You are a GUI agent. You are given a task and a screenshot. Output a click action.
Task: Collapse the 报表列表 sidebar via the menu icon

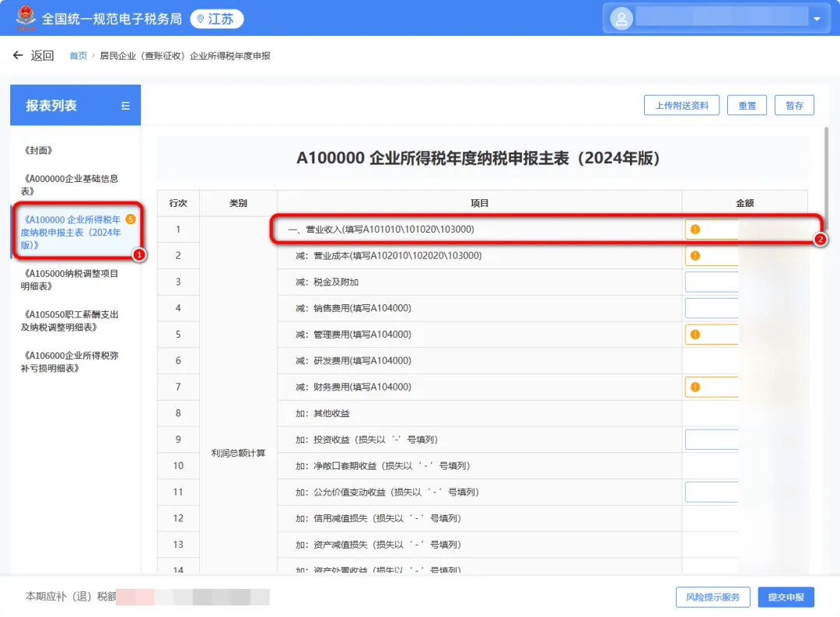coord(125,106)
